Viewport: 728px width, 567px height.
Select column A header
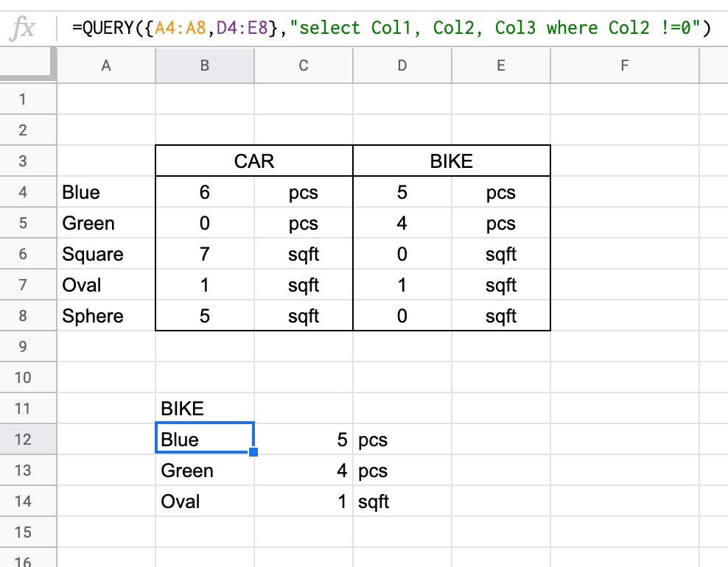point(105,65)
